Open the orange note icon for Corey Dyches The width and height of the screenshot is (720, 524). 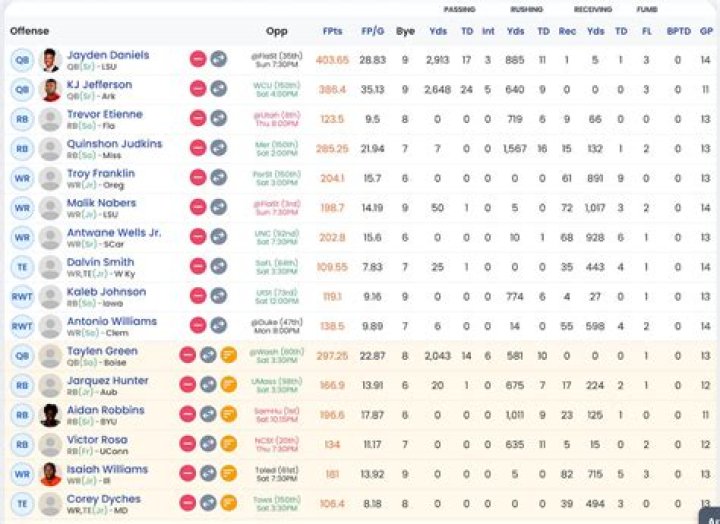click(229, 503)
